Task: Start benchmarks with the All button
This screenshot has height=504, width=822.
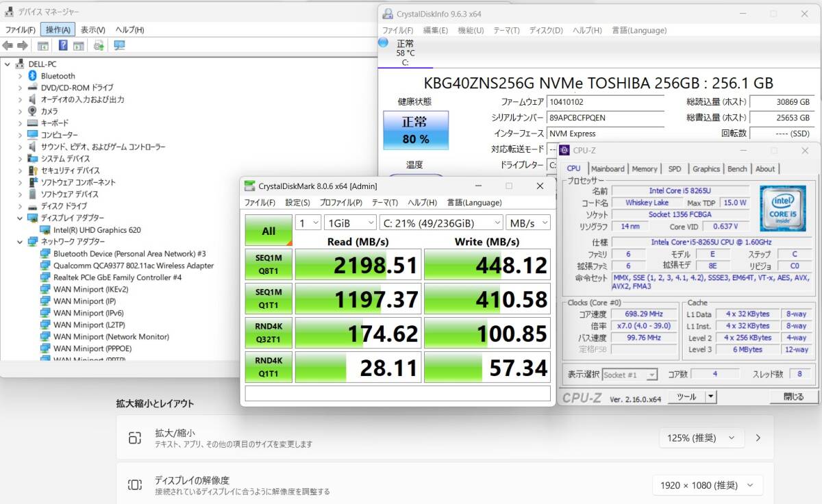Action: tap(268, 231)
